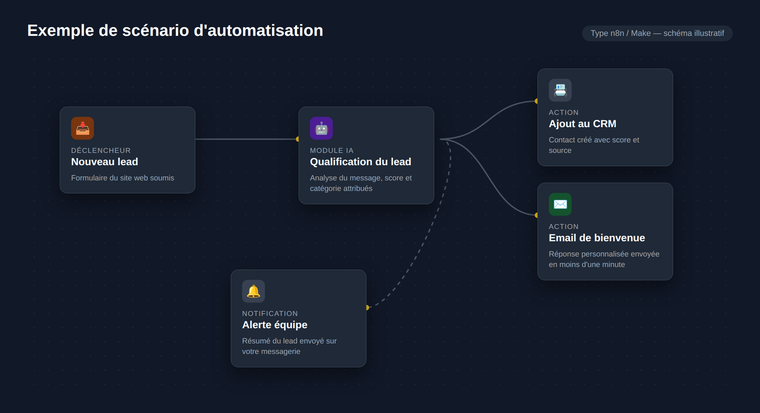Image resolution: width=760 pixels, height=413 pixels.
Task: Click 'Contact créé avec score et source' description
Action: click(594, 145)
